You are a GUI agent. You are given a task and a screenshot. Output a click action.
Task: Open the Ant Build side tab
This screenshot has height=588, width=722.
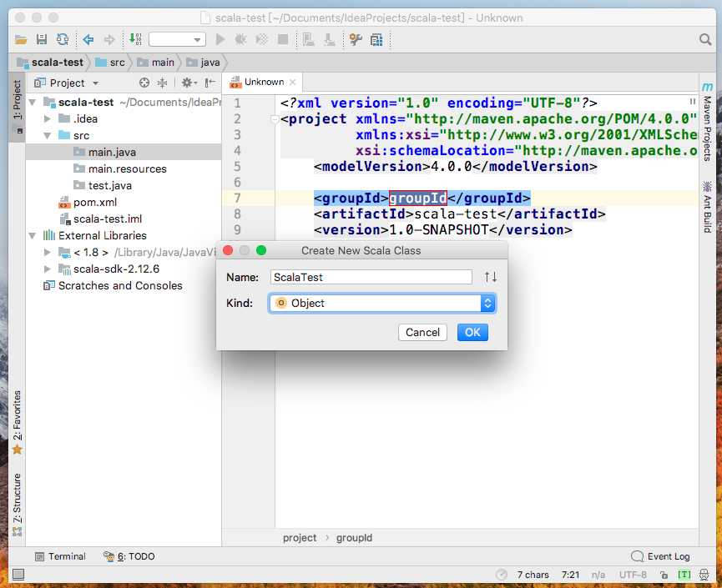click(x=707, y=207)
